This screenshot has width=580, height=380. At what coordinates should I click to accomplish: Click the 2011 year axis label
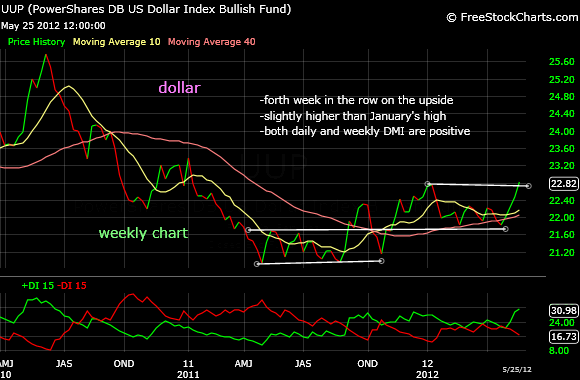click(188, 374)
